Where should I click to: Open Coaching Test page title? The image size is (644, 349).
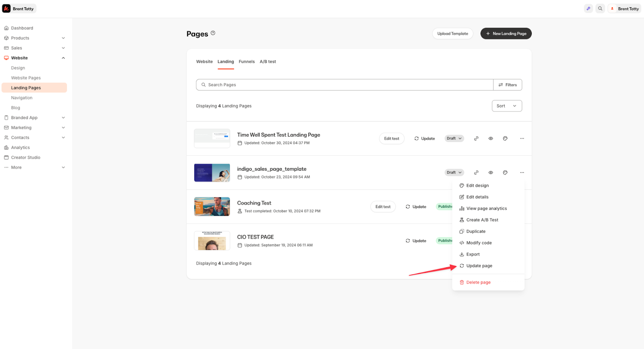coord(254,203)
